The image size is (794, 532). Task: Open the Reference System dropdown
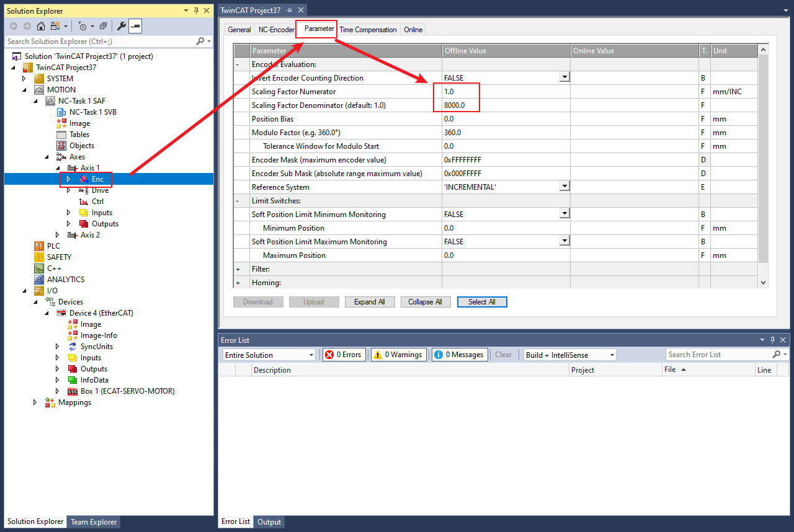click(x=564, y=187)
